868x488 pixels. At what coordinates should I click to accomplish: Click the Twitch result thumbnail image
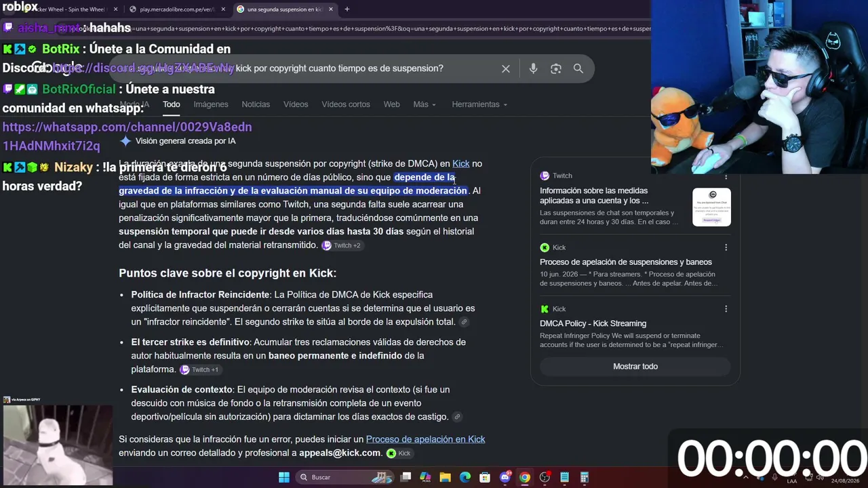coord(711,207)
